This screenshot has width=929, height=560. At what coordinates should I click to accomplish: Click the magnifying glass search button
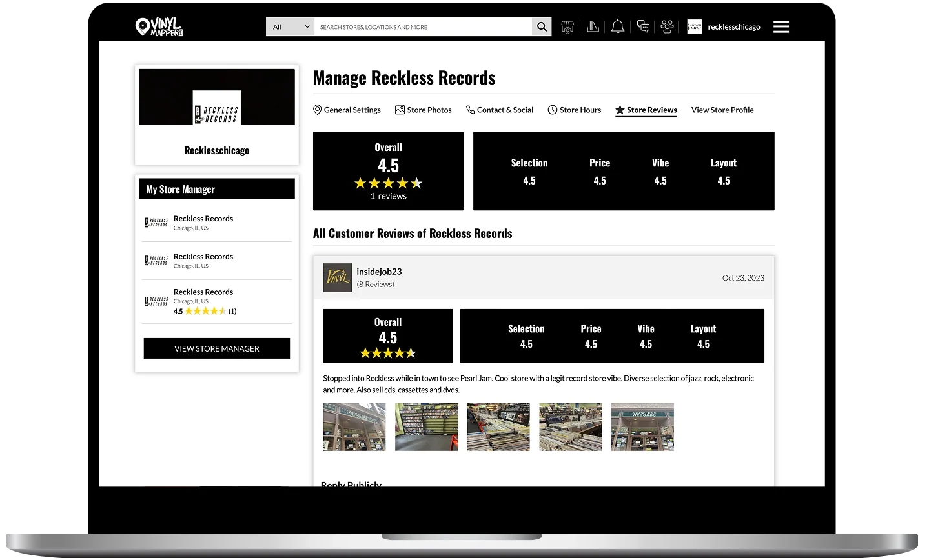click(x=542, y=26)
